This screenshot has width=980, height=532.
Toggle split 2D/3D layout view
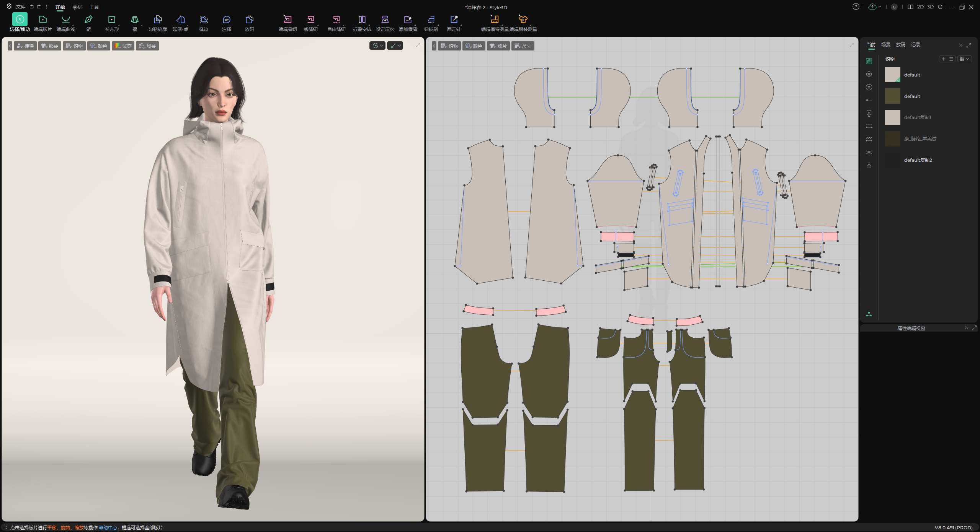coord(910,7)
